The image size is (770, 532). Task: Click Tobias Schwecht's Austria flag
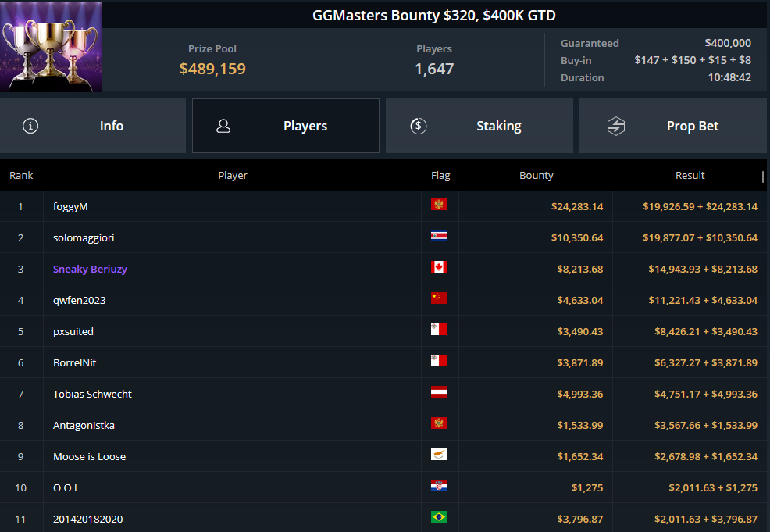439,392
